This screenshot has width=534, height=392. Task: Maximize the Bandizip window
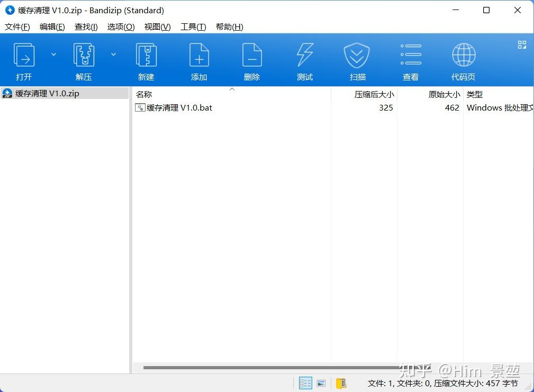[486, 10]
